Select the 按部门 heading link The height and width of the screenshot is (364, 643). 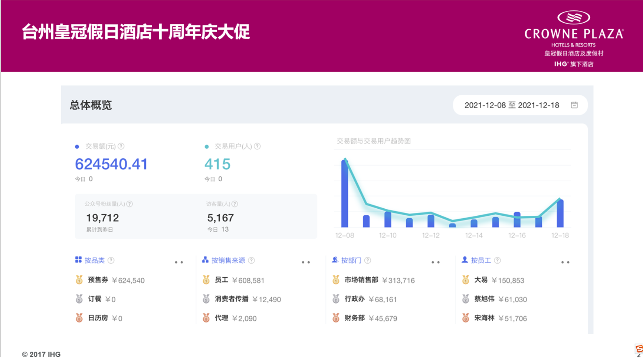click(x=351, y=260)
